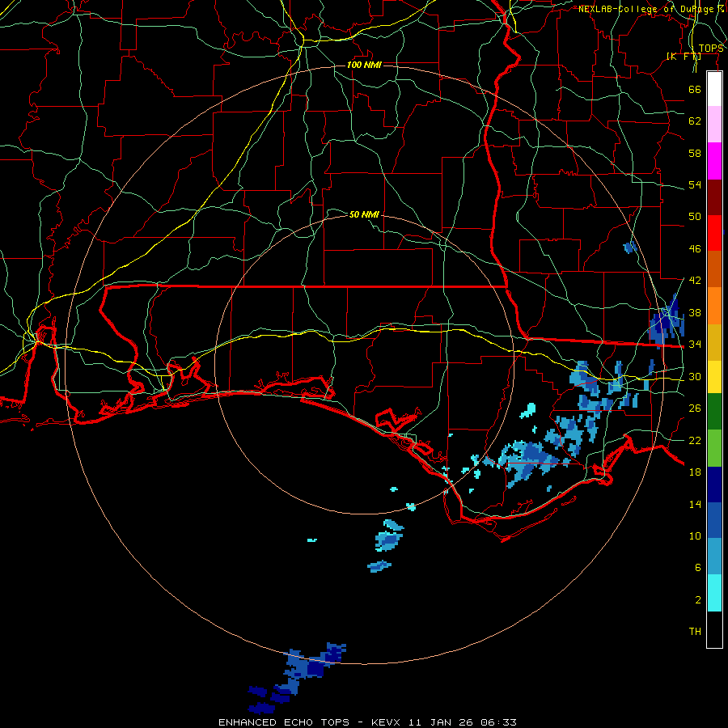The image size is (728, 728).
Task: Select the light green legend swatch
Action: [x=714, y=448]
